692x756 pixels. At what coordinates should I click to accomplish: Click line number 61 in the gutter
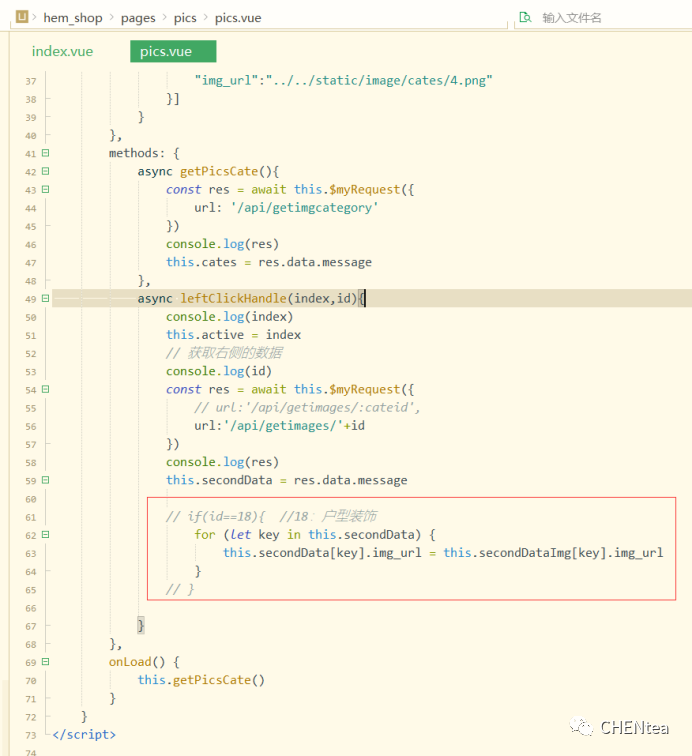pos(30,517)
